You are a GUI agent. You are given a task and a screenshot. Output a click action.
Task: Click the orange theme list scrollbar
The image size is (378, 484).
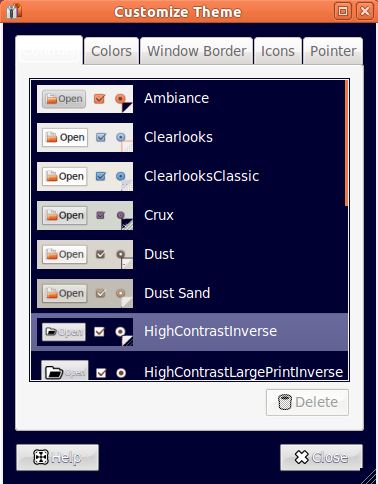[x=347, y=143]
